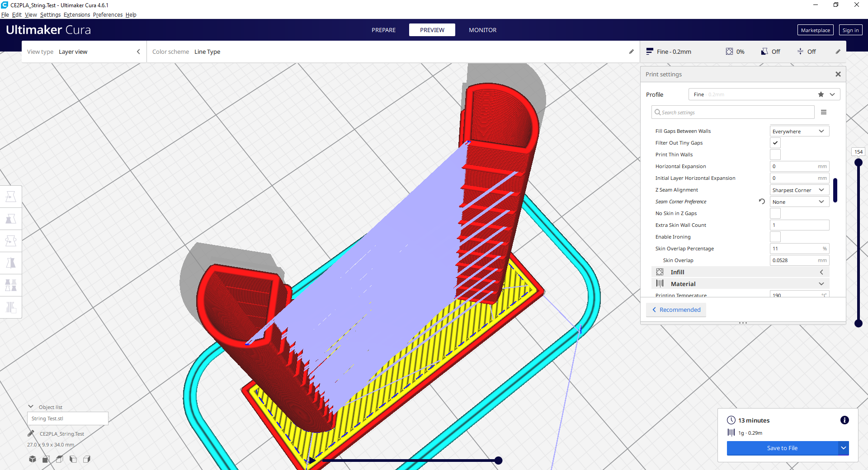Reset Seam Corner Preference with revert arrow

(x=762, y=202)
